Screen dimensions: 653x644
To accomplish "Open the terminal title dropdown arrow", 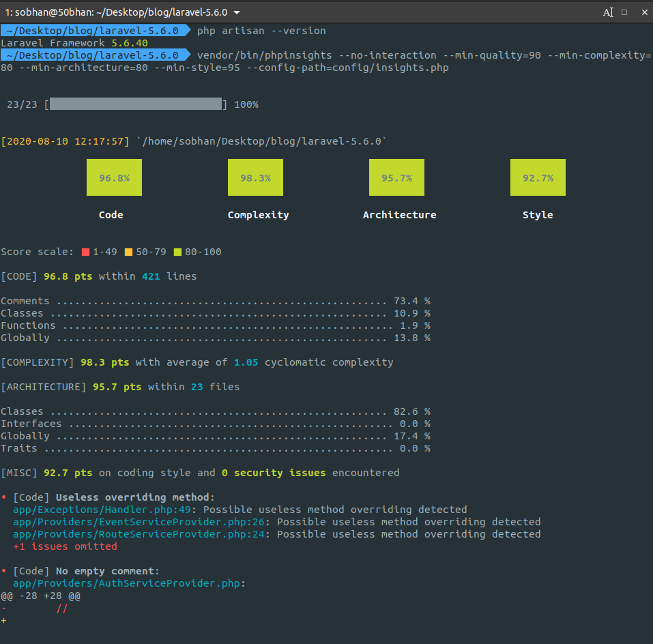I will click(x=235, y=12).
